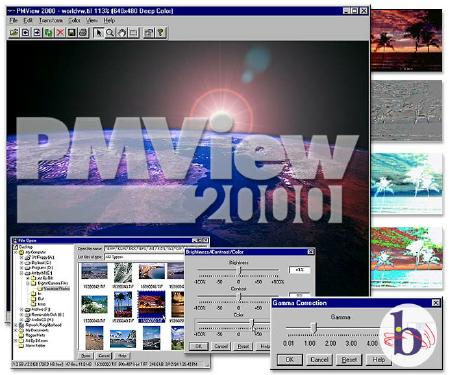Click the previous file toolbar icon
Viewport: 450px width, 375px height.
(x=25, y=32)
